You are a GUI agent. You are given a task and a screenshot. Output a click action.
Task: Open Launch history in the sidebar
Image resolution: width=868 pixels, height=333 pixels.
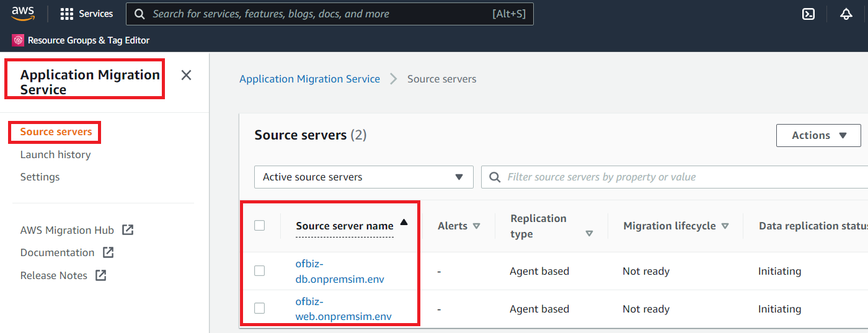tap(55, 154)
